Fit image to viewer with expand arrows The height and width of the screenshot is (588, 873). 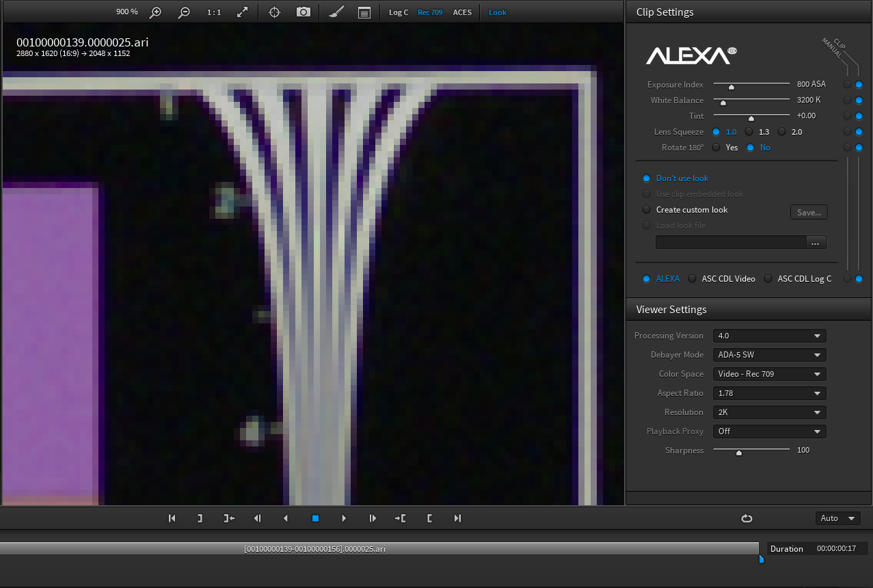pyautogui.click(x=242, y=12)
